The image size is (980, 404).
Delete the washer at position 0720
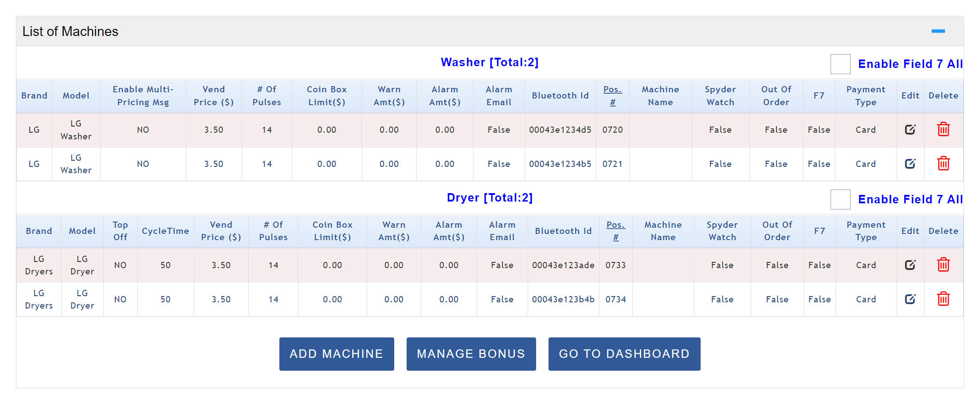[943, 130]
